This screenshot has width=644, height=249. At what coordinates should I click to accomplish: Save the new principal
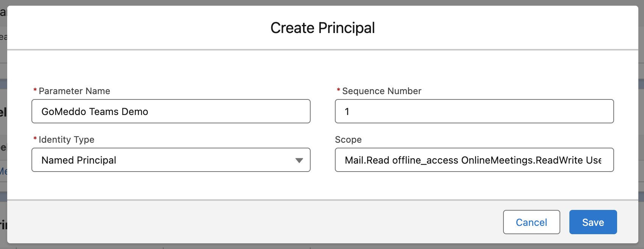click(x=593, y=222)
